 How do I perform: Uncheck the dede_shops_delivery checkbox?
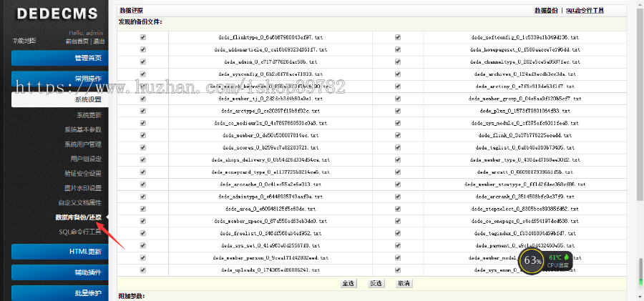pyautogui.click(x=142, y=159)
